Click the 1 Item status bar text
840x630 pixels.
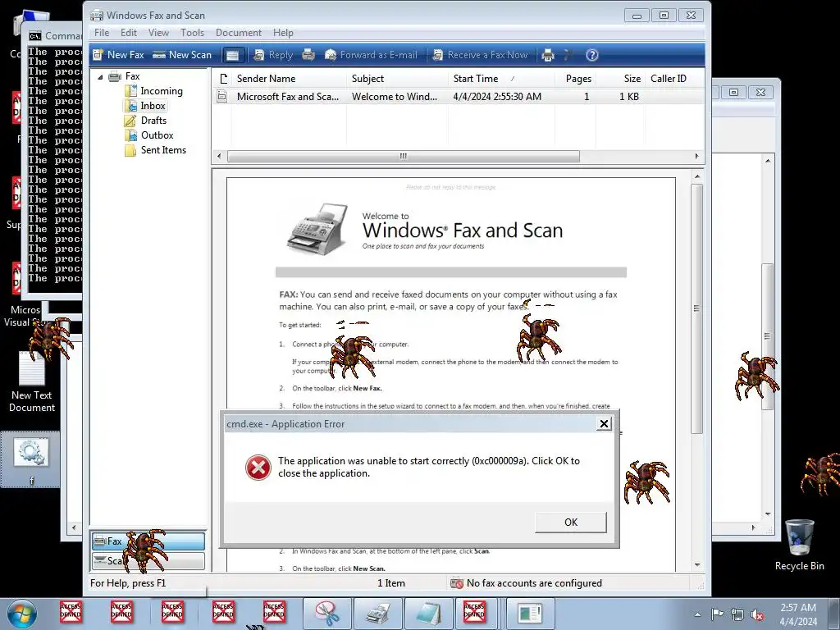pos(391,583)
